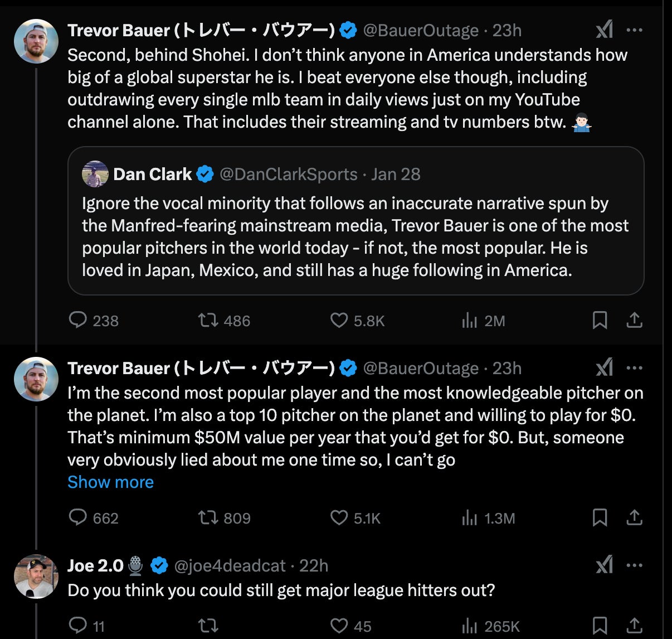Image resolution: width=672 pixels, height=639 pixels.
Task: Reply to the tweet with 238 comments
Action: (x=78, y=321)
